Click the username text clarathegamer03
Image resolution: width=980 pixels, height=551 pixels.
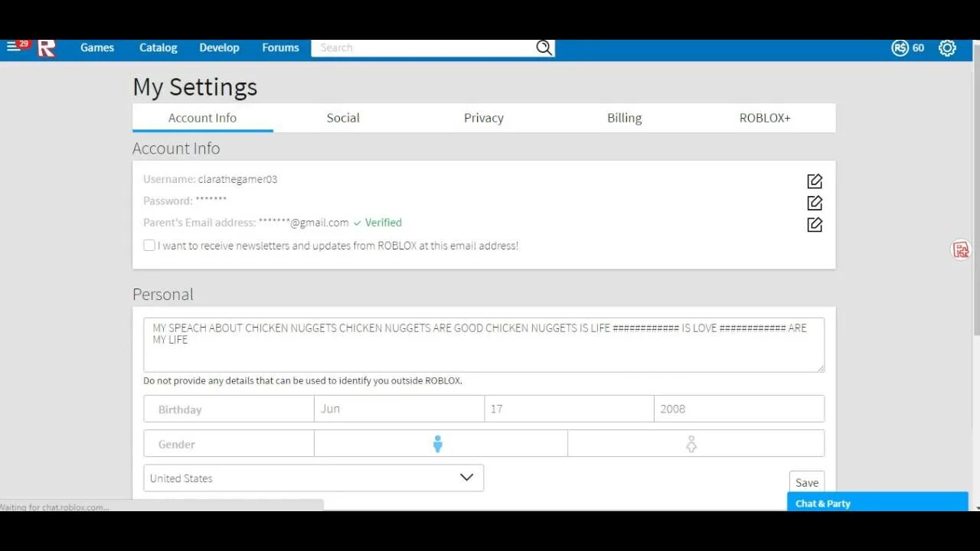click(x=237, y=179)
